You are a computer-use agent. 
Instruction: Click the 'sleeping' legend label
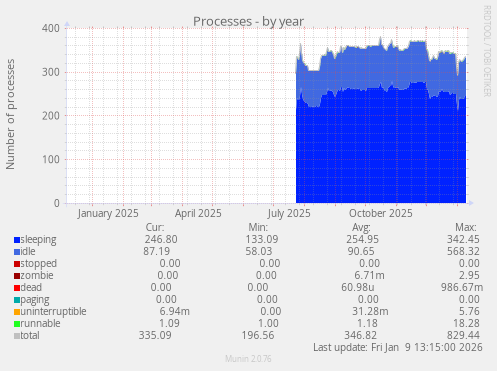(x=38, y=240)
